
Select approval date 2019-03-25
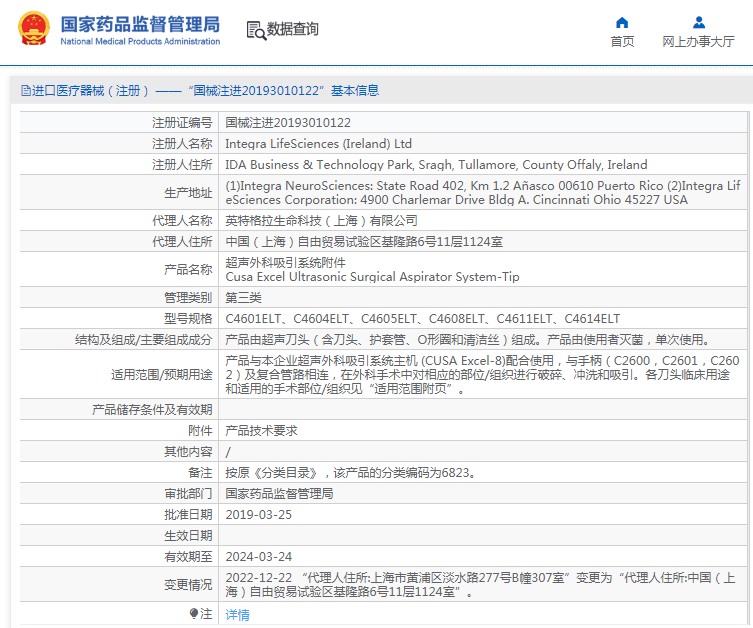258,515
